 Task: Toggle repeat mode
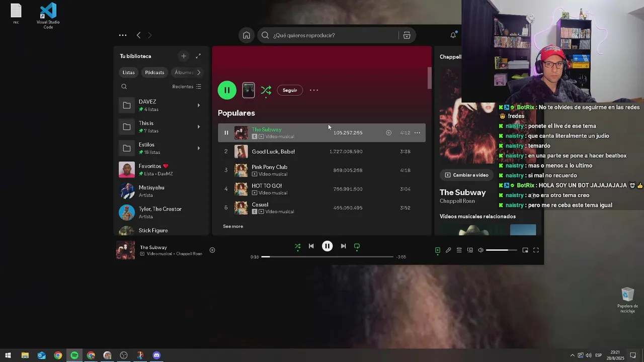(x=357, y=246)
